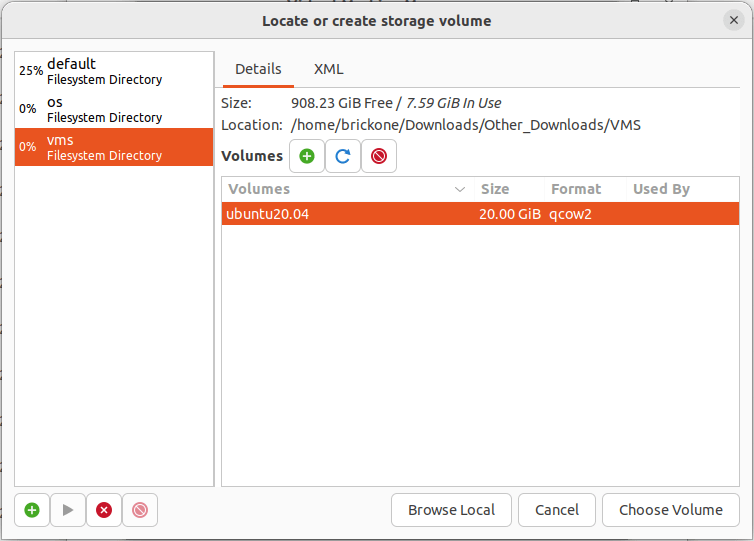Sort by the Volumes column header

click(345, 189)
